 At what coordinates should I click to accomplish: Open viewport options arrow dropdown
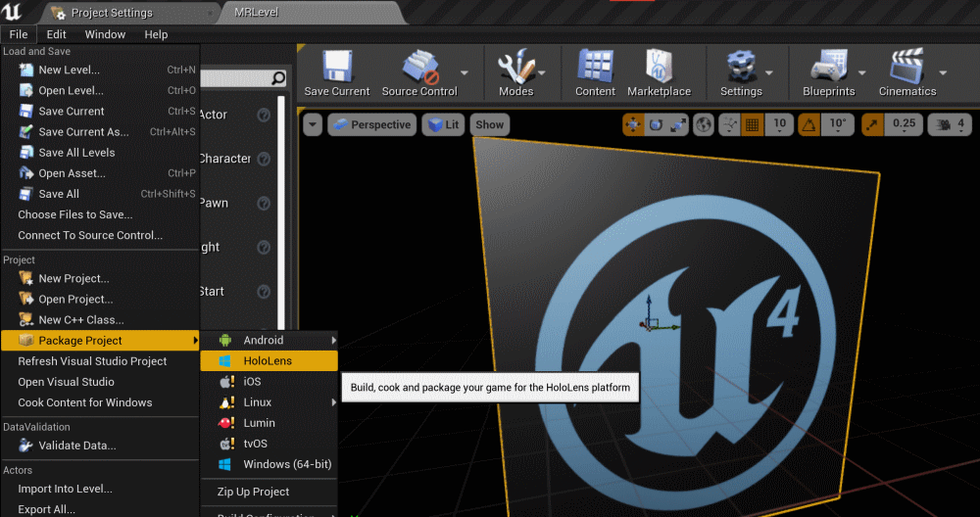313,125
